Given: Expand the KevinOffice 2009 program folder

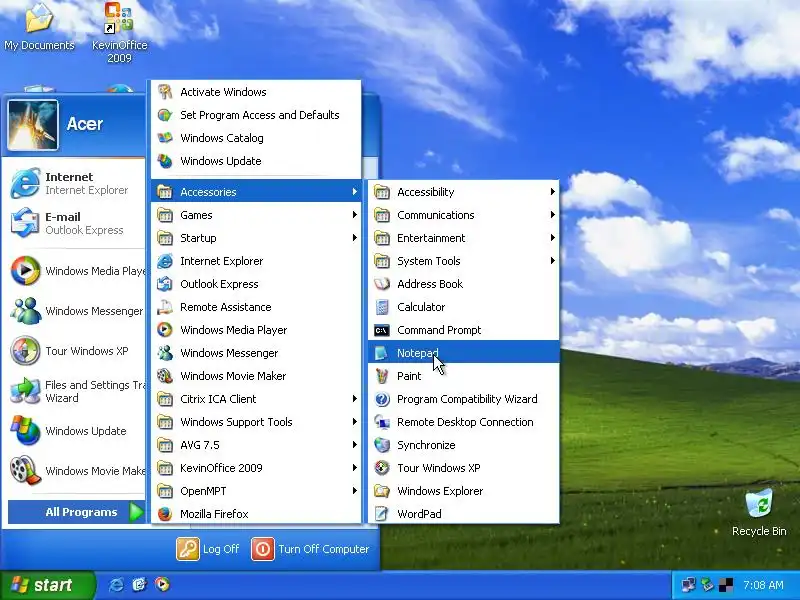Looking at the screenshot, I should 256,468.
